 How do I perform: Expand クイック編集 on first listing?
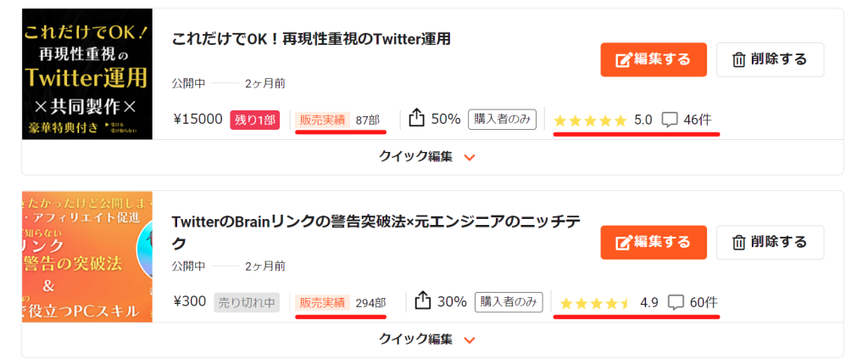431,157
